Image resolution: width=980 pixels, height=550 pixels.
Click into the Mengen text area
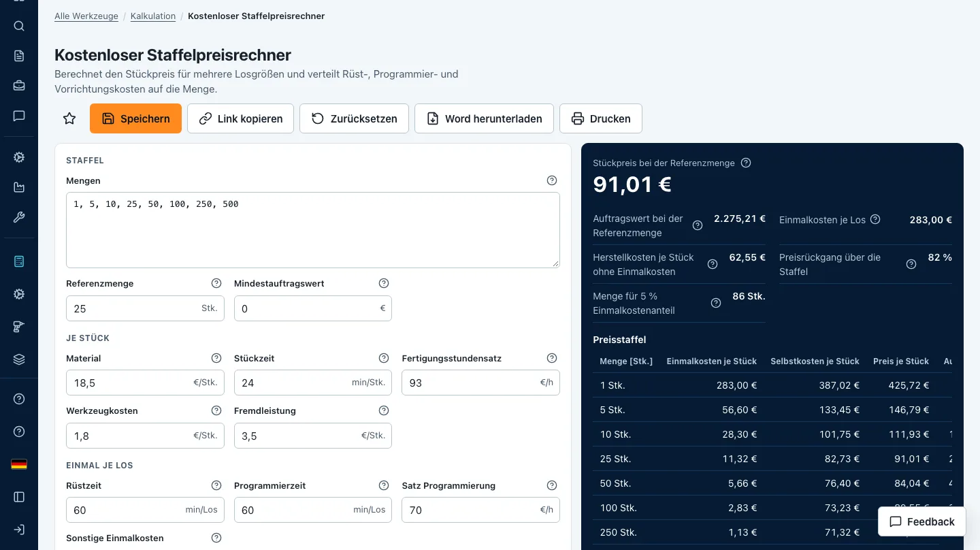pos(313,230)
